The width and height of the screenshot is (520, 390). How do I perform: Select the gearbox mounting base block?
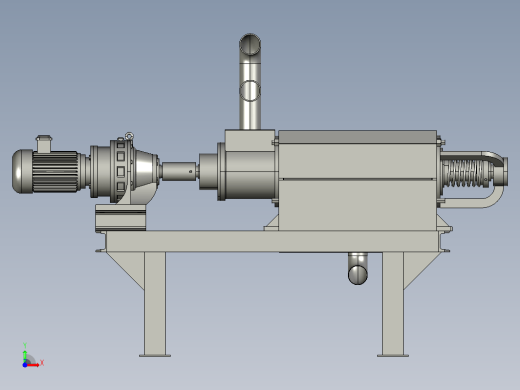pos(121,218)
